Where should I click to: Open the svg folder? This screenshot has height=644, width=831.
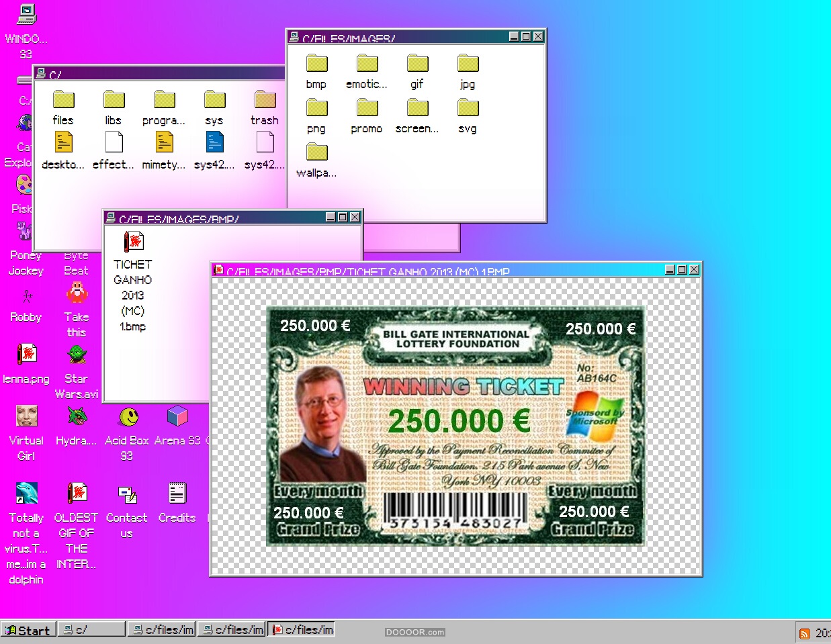coord(468,107)
